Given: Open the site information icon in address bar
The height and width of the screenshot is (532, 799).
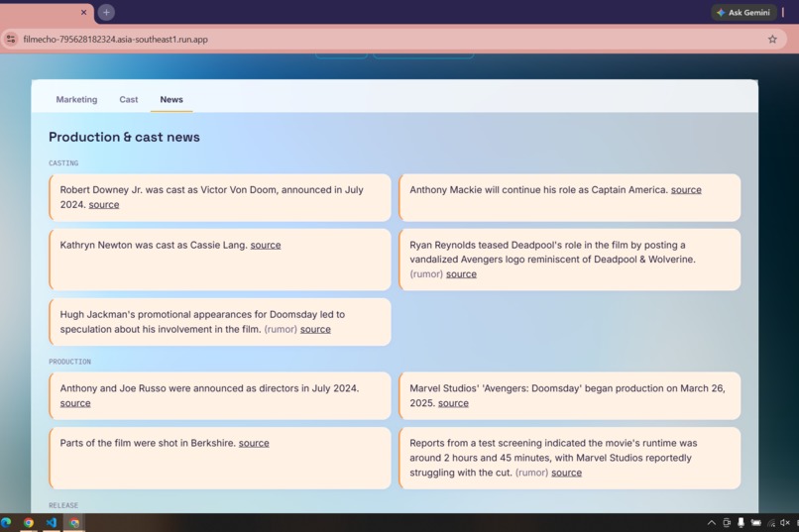Looking at the screenshot, I should (11, 40).
